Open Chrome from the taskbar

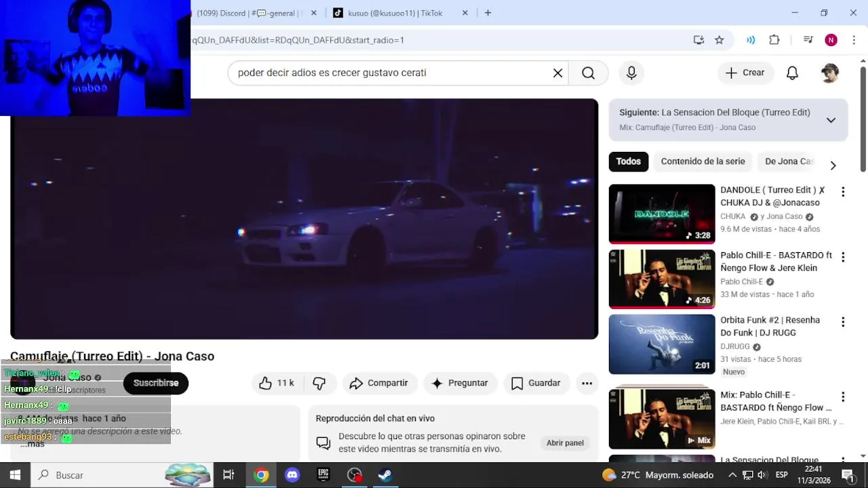pyautogui.click(x=261, y=475)
